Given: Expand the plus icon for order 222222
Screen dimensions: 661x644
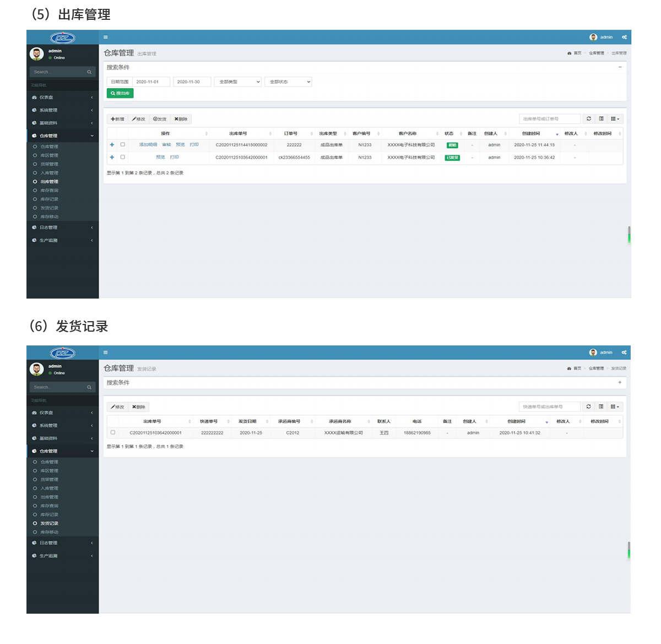Looking at the screenshot, I should pyautogui.click(x=112, y=145).
